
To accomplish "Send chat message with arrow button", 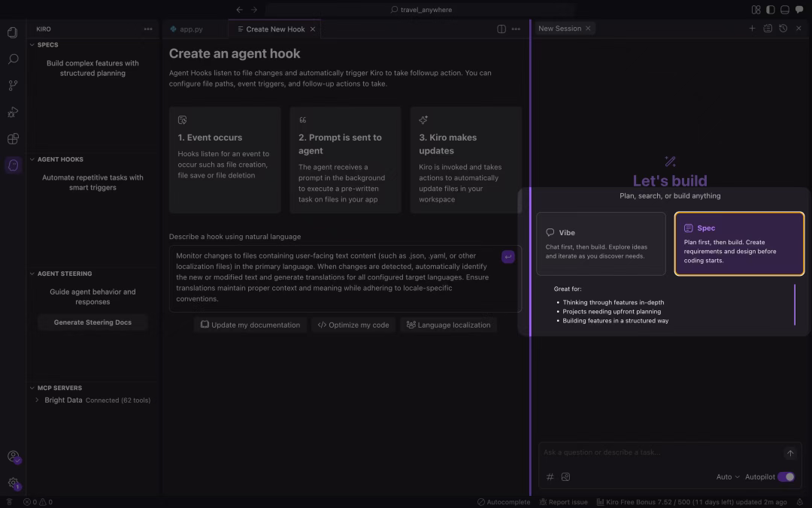I will 790,454.
